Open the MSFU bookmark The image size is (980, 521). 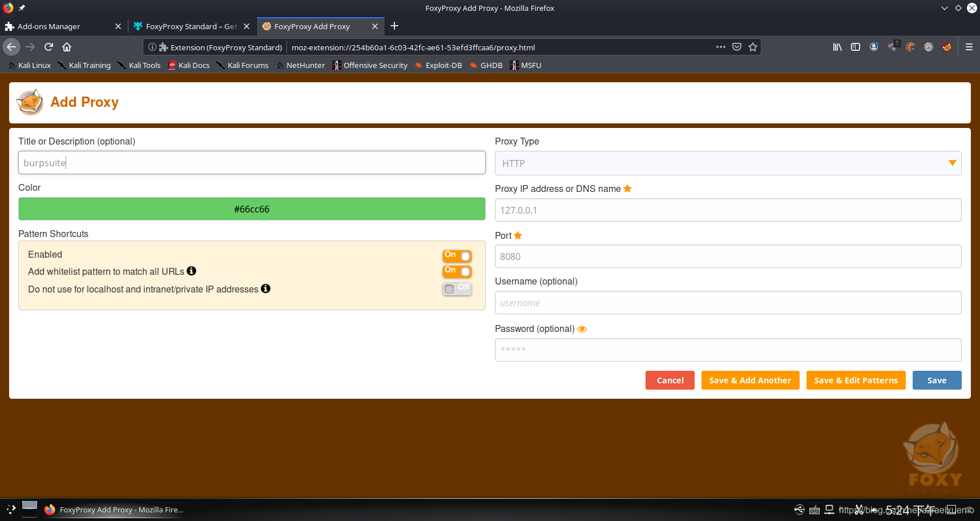point(525,65)
